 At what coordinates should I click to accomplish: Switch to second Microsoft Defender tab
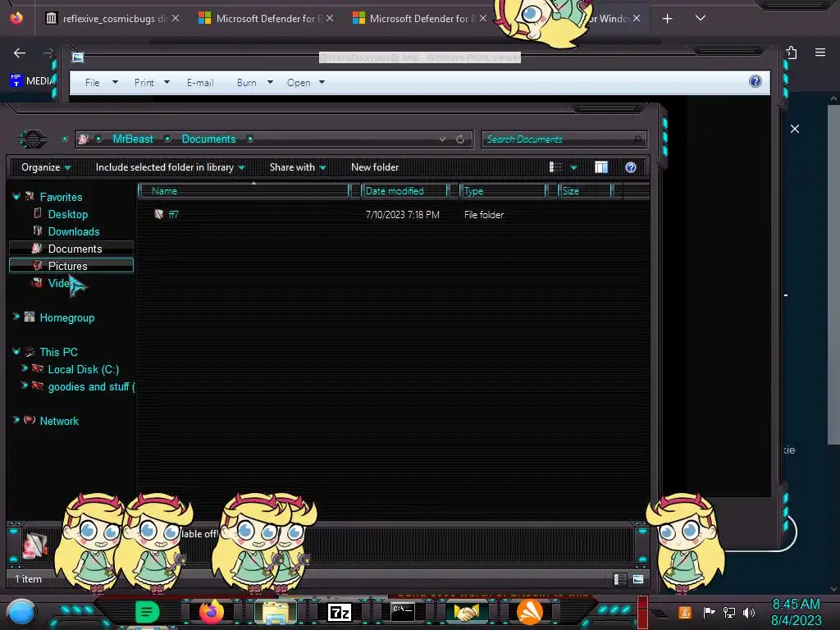(419, 19)
